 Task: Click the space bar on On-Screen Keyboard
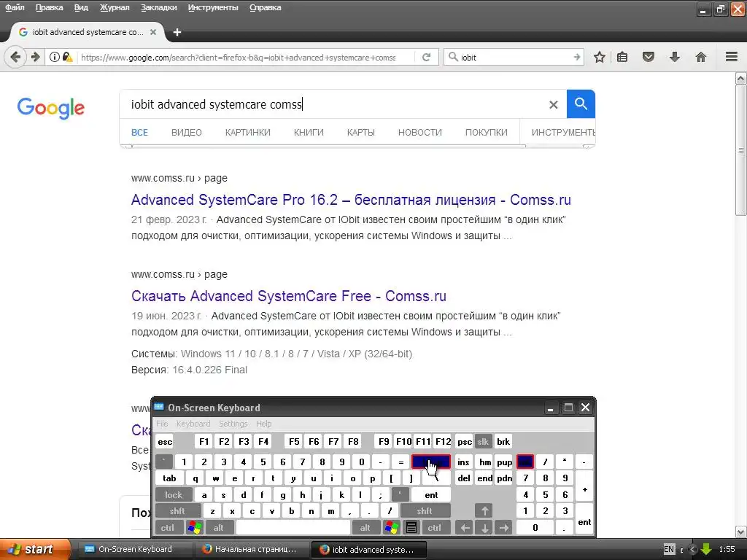point(293,528)
